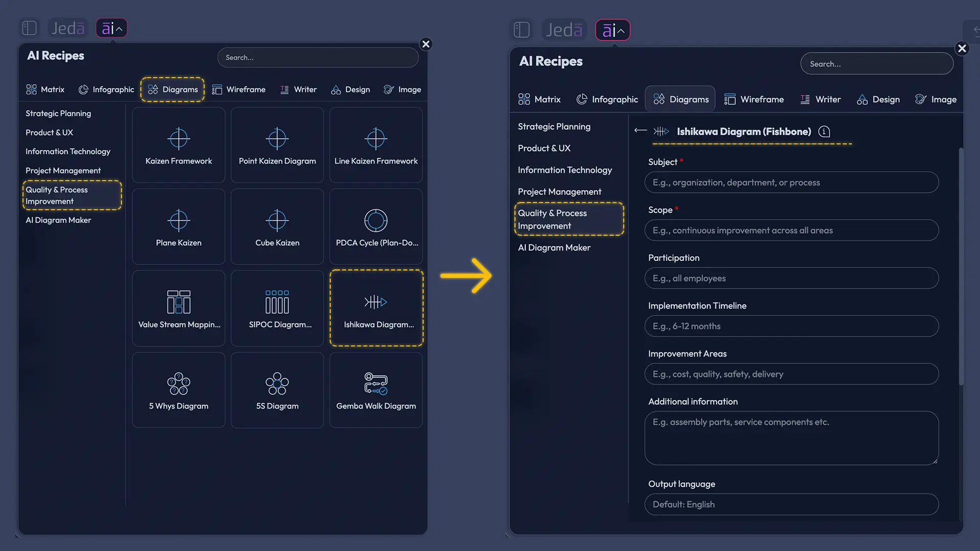Screen dimensions: 980x551
Task: Toggle sidebar panel icon in right window
Action: 521,30
